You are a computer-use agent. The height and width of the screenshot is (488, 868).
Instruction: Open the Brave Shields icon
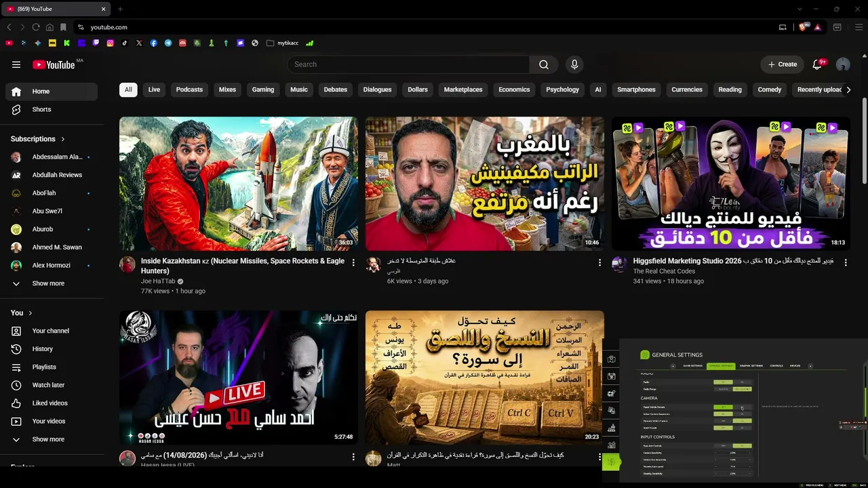[x=803, y=27]
